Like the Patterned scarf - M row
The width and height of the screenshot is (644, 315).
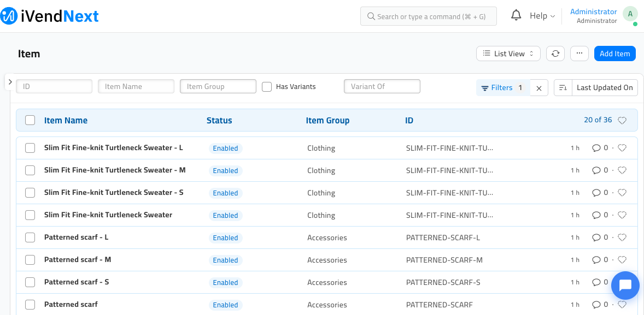622,260
